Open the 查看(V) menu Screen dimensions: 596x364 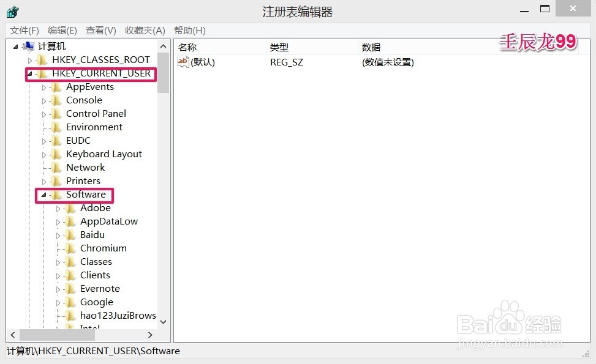tap(100, 30)
